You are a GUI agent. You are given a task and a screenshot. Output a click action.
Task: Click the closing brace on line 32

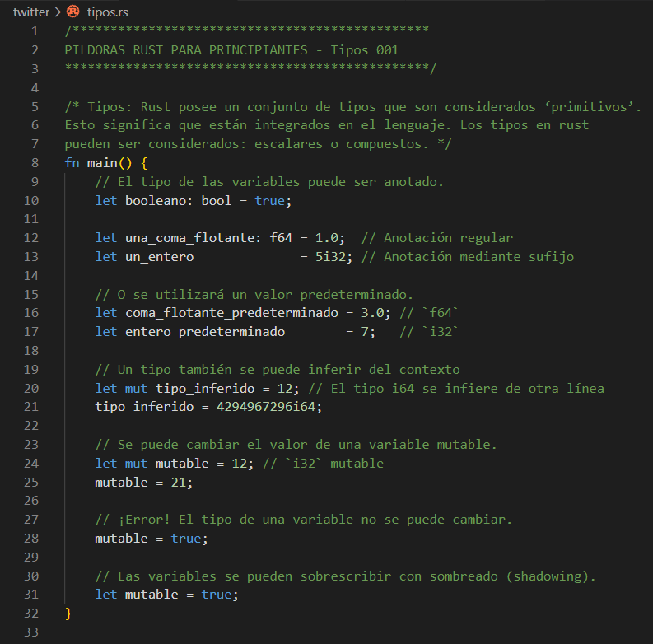point(68,614)
